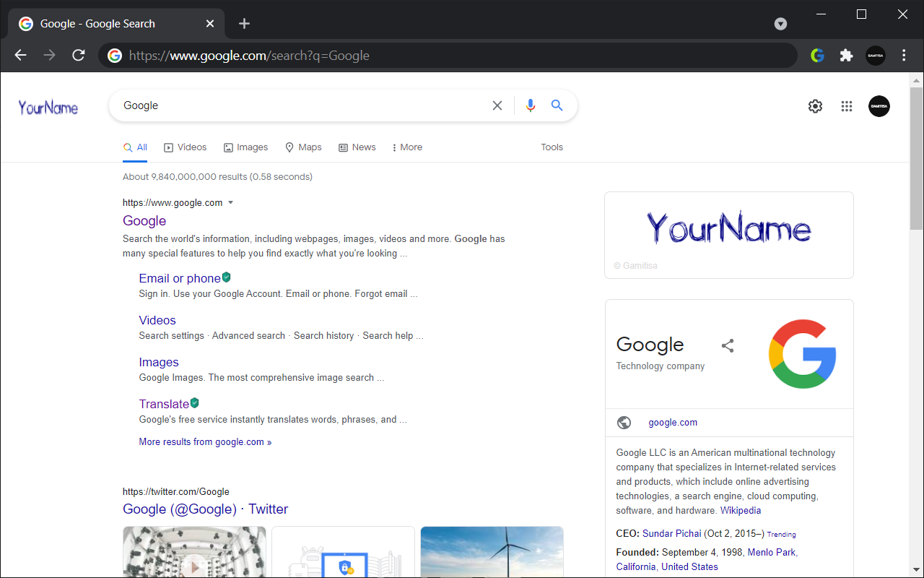
Task: Open a new browser tab
Action: coord(244,24)
